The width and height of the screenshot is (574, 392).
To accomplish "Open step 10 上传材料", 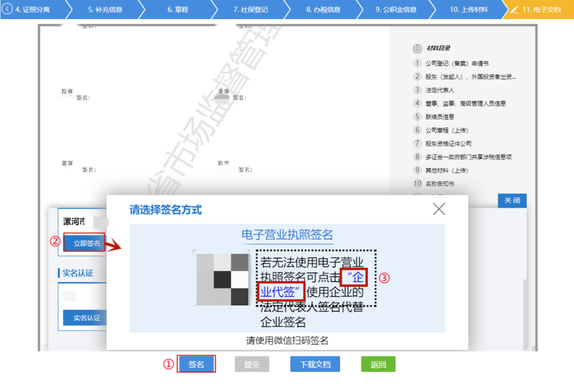I will pyautogui.click(x=469, y=10).
